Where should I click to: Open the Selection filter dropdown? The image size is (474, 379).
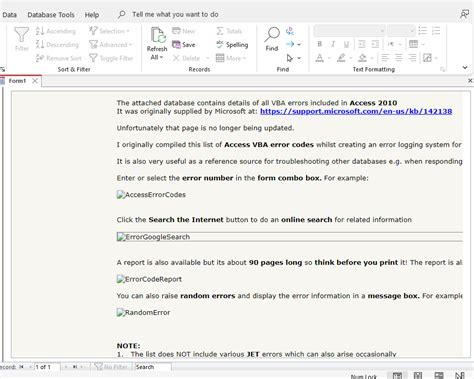109,31
